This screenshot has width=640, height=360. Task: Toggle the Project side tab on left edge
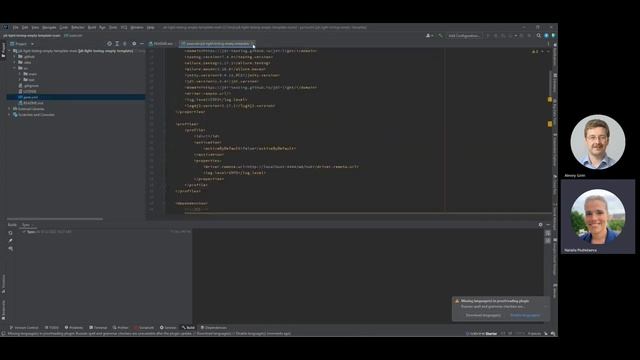coord(3,50)
